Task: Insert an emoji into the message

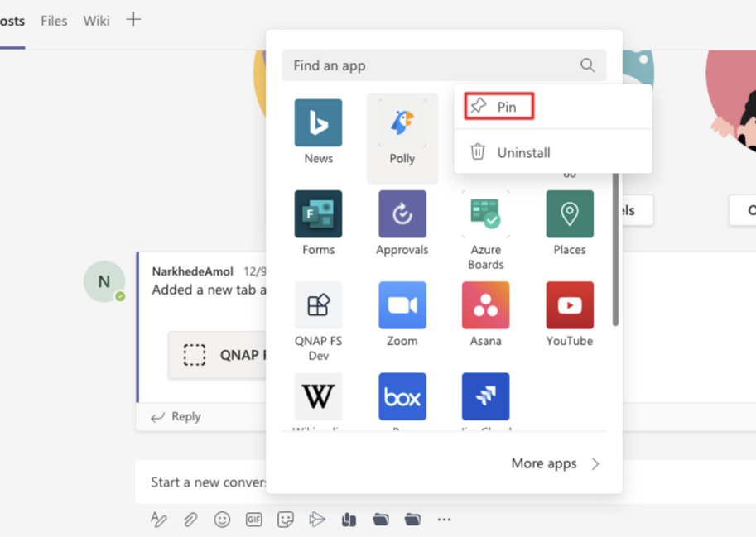Action: 222,520
